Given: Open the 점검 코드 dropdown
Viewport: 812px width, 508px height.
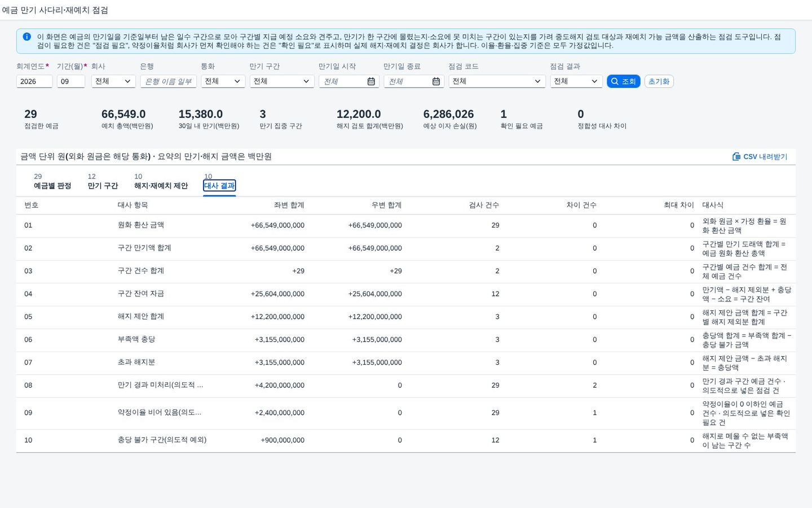Looking at the screenshot, I should [497, 81].
